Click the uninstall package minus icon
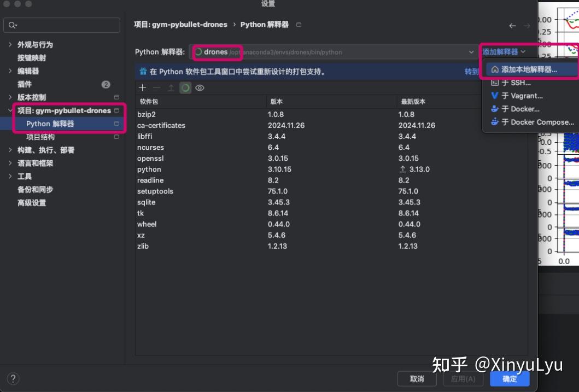 [x=157, y=87]
